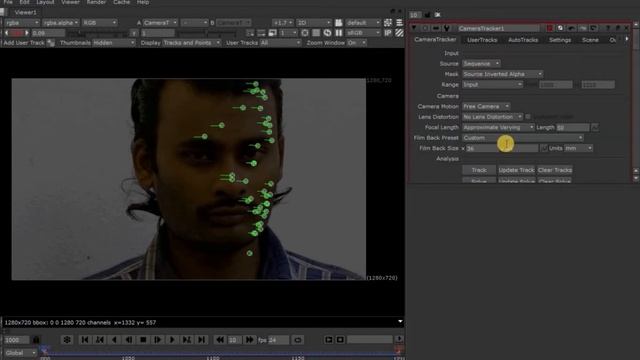Lock the properties bin panel count
Screen dimensions: 640x360
point(427,15)
